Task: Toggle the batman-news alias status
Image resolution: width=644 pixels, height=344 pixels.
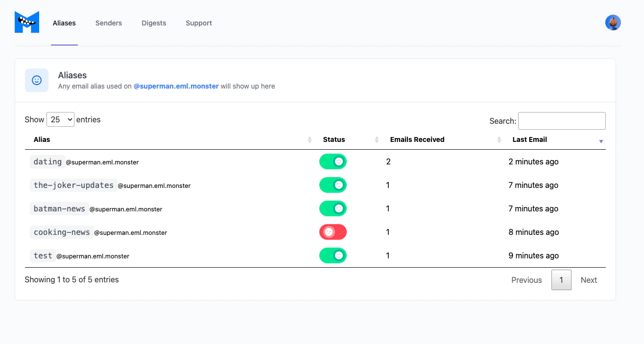Action: point(333,208)
